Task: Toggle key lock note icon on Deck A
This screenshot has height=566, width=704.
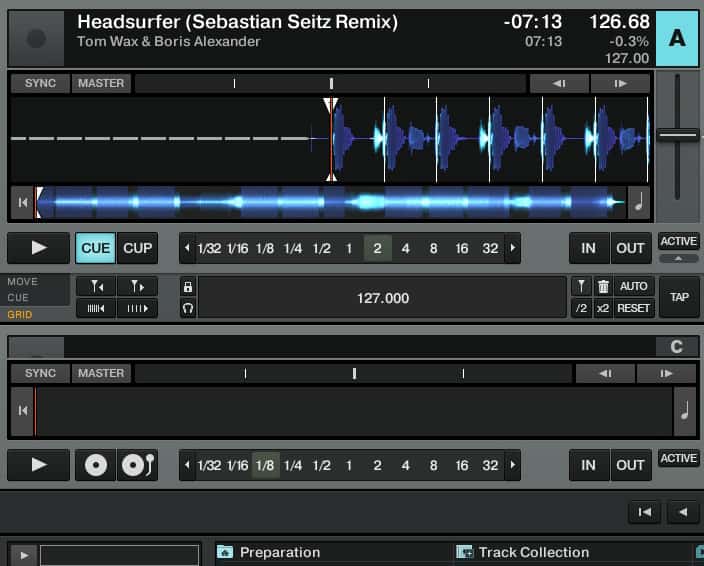Action: (x=639, y=203)
